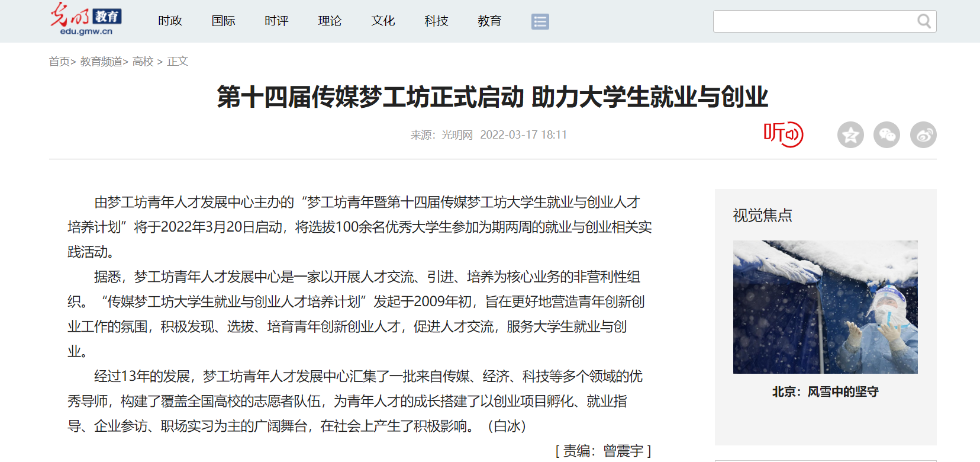Go to 高校 in the breadcrumb
Viewport: 980px width, 462px height.
pos(143,62)
